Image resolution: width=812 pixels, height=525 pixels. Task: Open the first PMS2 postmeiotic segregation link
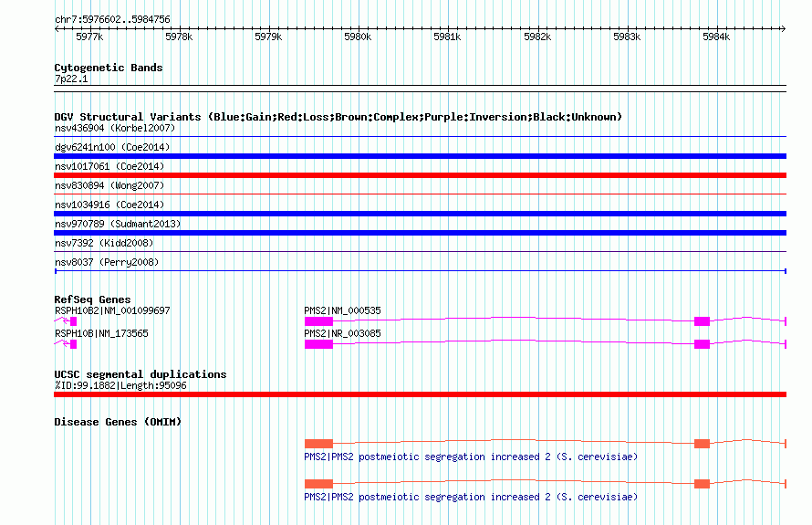471,457
